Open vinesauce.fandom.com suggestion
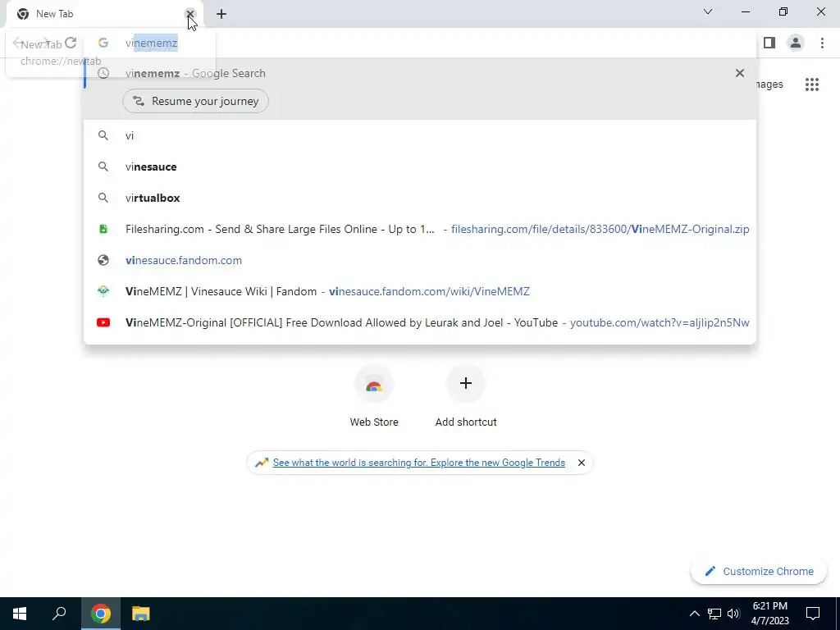Image resolution: width=840 pixels, height=630 pixels. tap(420, 260)
